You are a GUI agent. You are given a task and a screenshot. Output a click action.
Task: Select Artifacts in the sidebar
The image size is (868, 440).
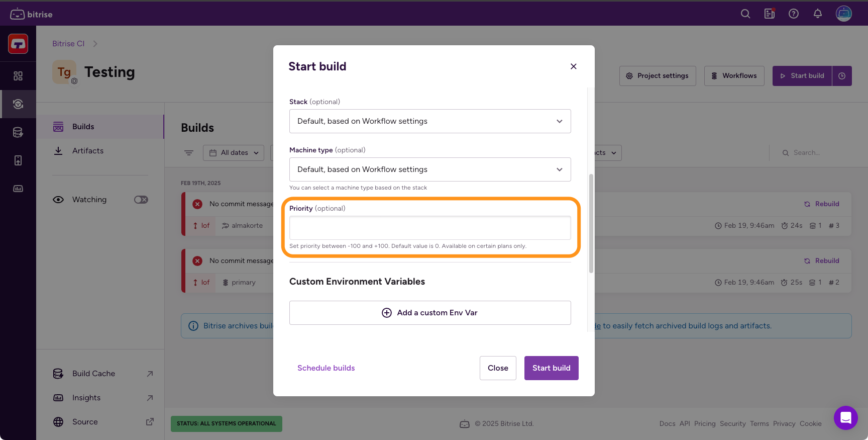point(88,151)
